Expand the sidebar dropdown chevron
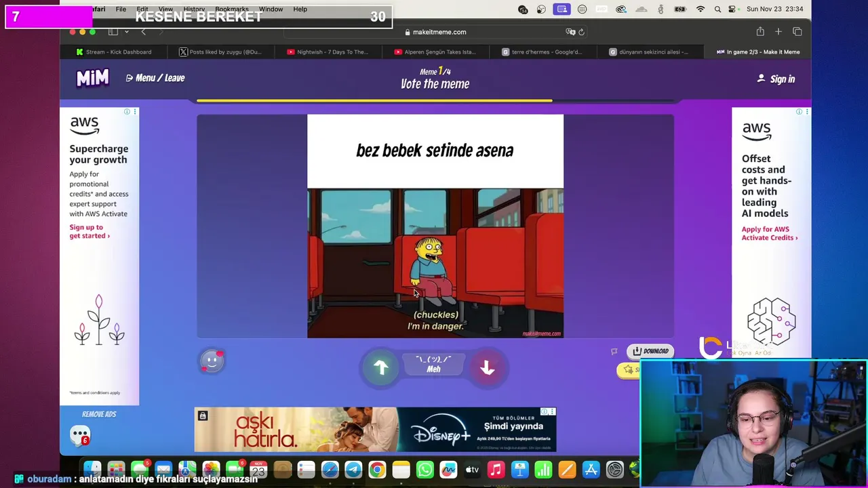The height and width of the screenshot is (488, 868). pyautogui.click(x=126, y=32)
